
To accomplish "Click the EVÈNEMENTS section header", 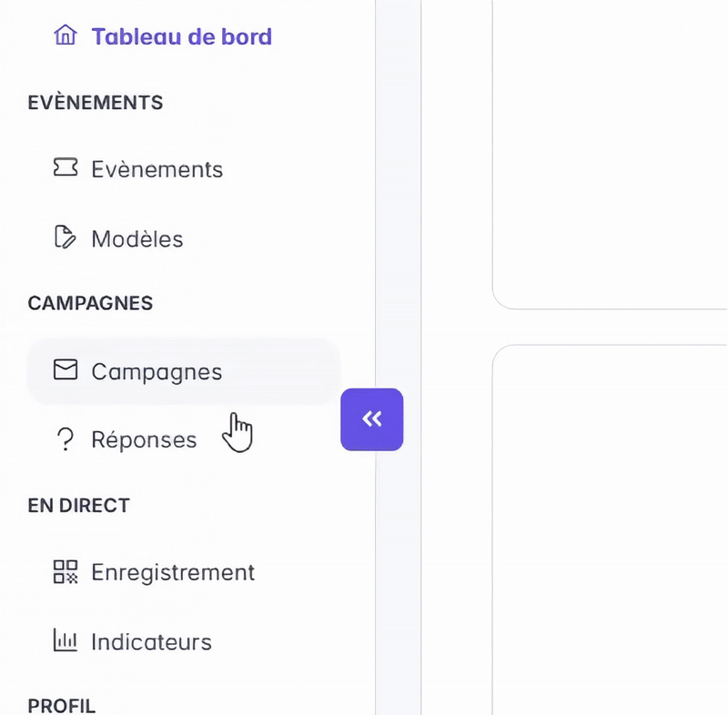I will [x=96, y=103].
